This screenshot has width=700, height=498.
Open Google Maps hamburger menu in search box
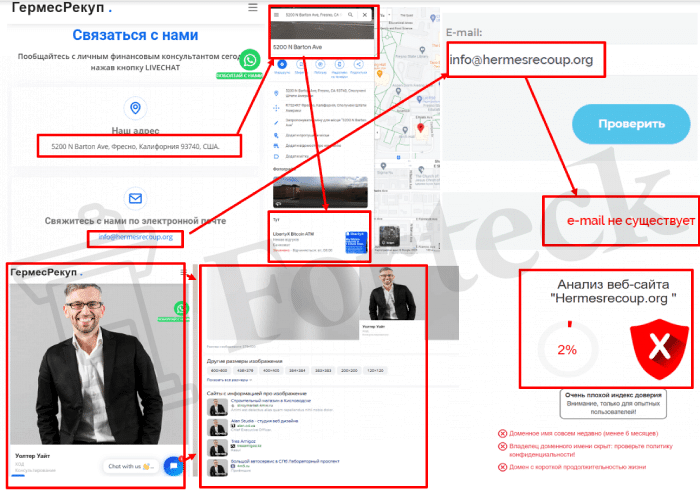pos(276,15)
